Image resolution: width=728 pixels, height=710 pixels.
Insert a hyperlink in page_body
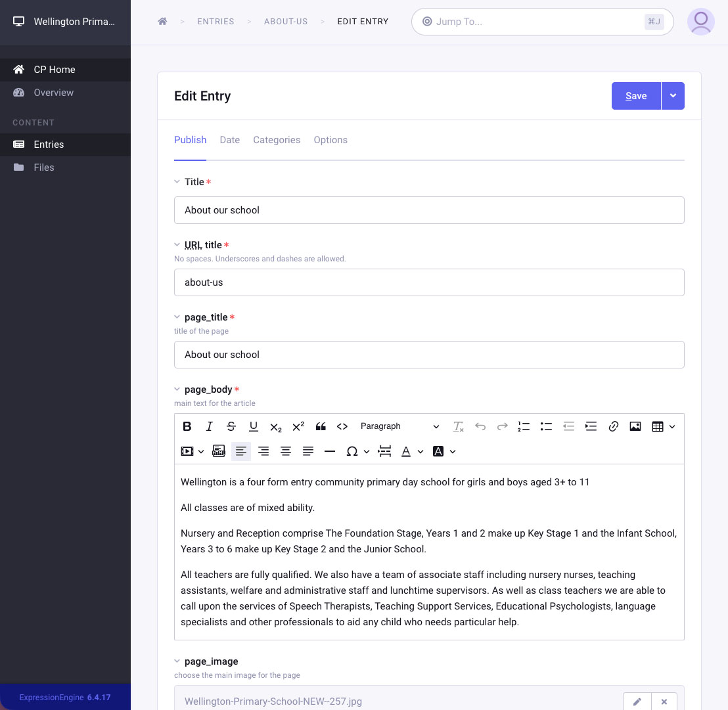click(x=613, y=426)
